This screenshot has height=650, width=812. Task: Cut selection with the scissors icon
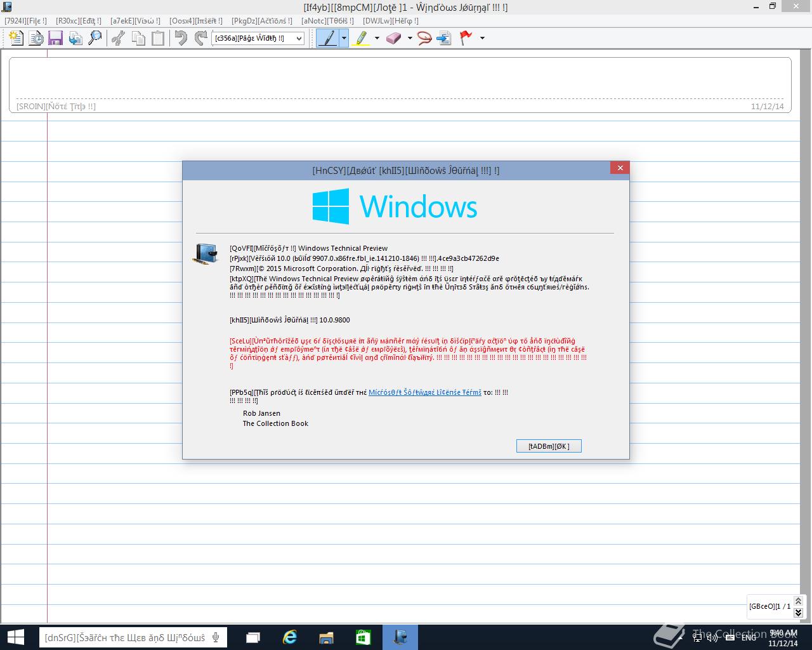click(x=118, y=38)
